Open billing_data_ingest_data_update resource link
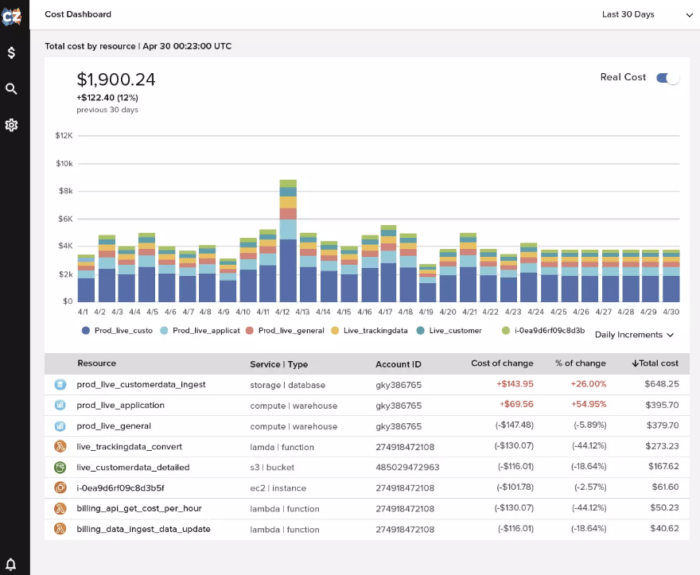The height and width of the screenshot is (575, 700). (x=143, y=529)
